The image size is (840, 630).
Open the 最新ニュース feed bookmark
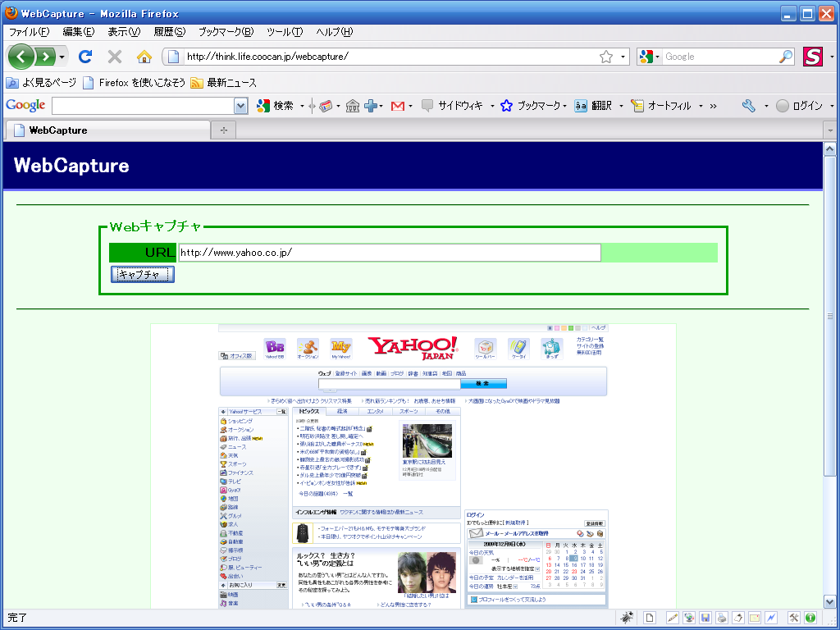(223, 83)
